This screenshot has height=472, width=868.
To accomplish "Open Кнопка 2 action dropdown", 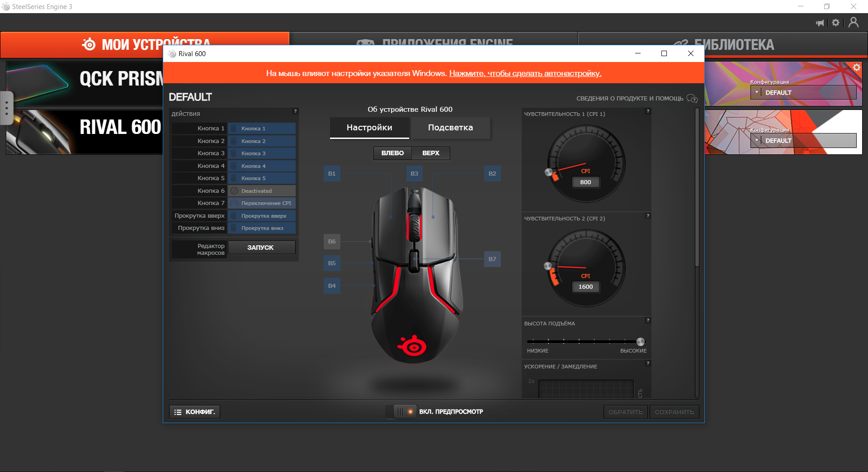I will pos(262,141).
